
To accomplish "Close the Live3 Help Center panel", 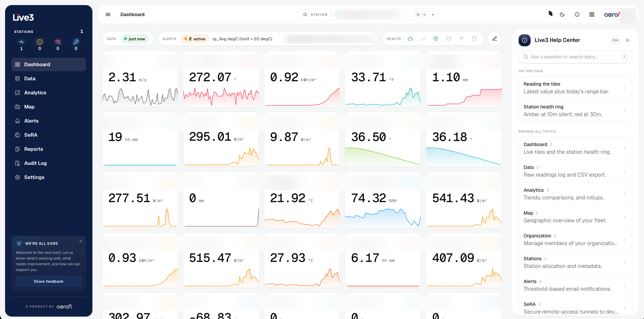I will tap(628, 40).
